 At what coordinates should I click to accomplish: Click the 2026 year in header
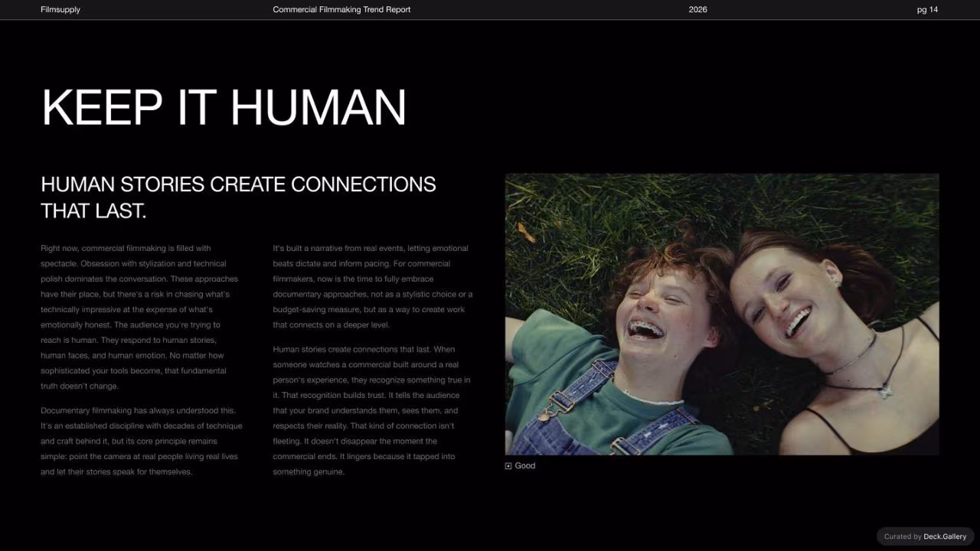click(698, 10)
